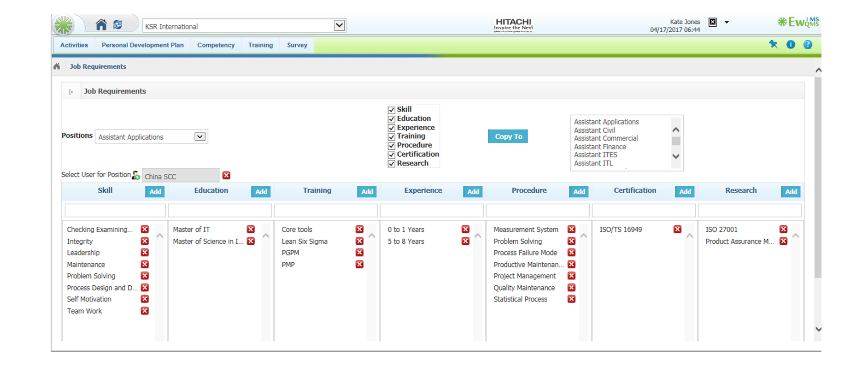
Task: Click up arrow in Procedure list
Action: (584, 236)
